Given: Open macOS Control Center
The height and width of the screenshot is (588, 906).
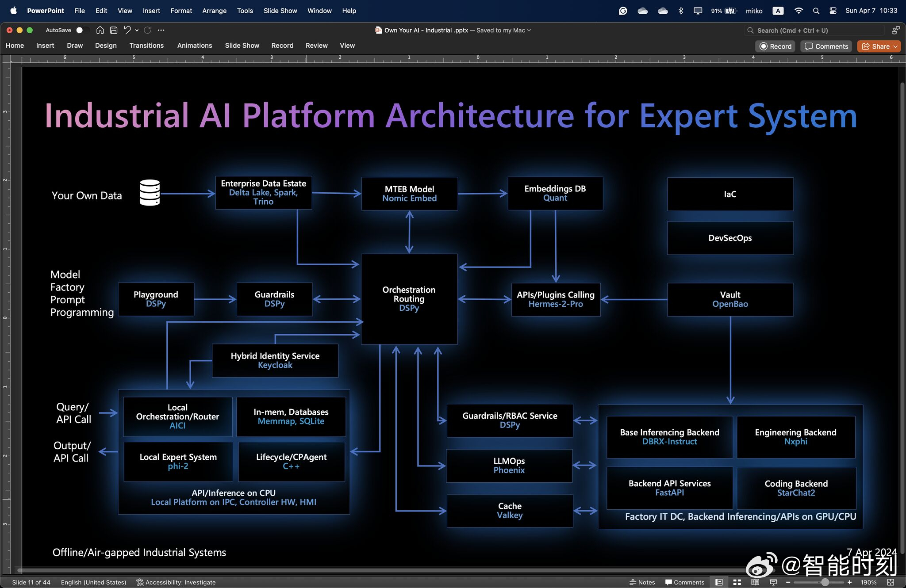Looking at the screenshot, I should pyautogui.click(x=833, y=11).
